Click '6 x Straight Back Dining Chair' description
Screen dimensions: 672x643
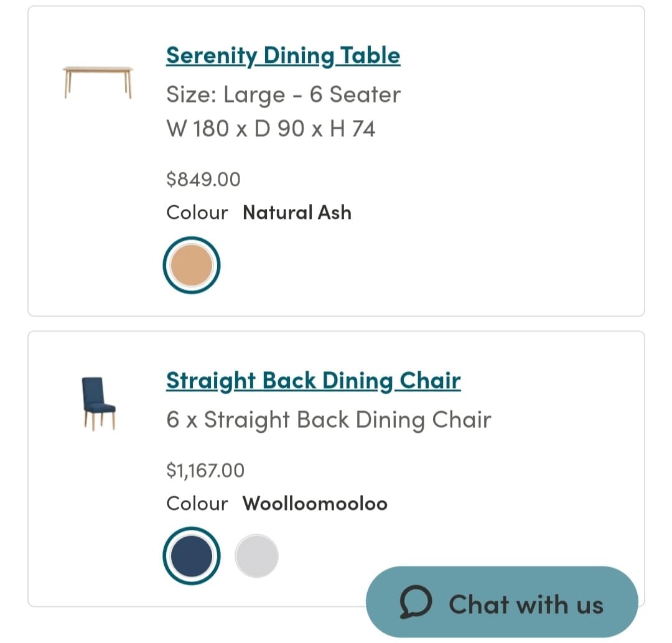pos(329,420)
